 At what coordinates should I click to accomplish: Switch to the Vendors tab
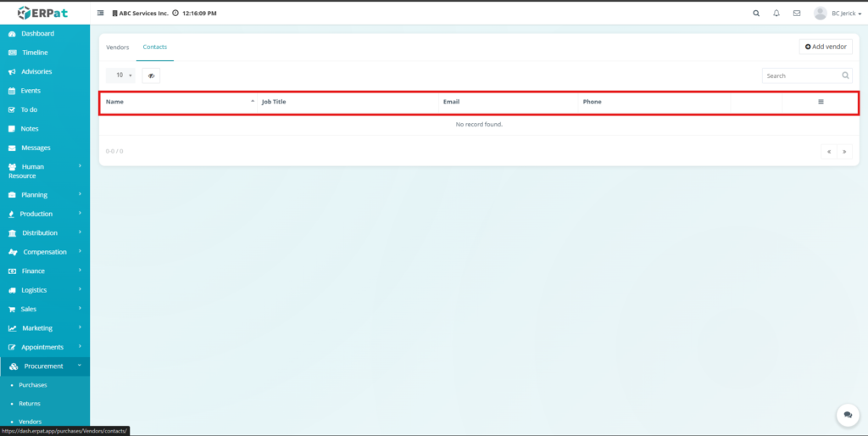(117, 48)
